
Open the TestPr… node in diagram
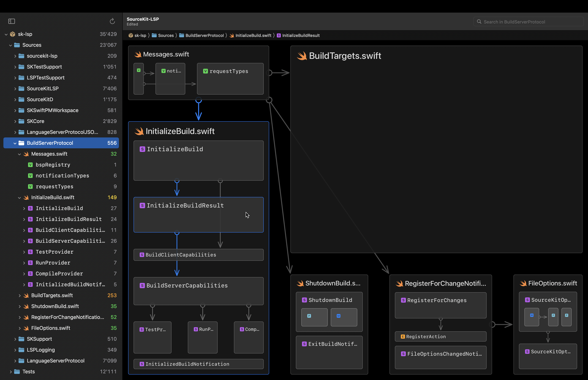(152, 337)
